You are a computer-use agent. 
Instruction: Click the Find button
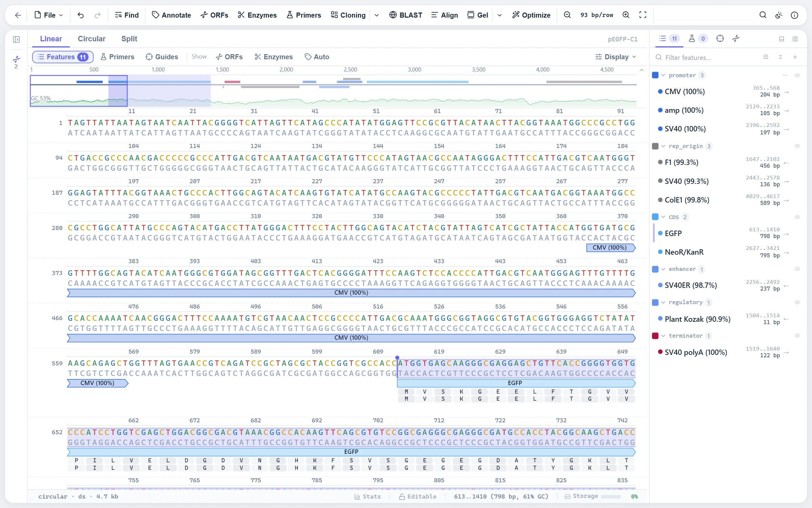point(127,15)
